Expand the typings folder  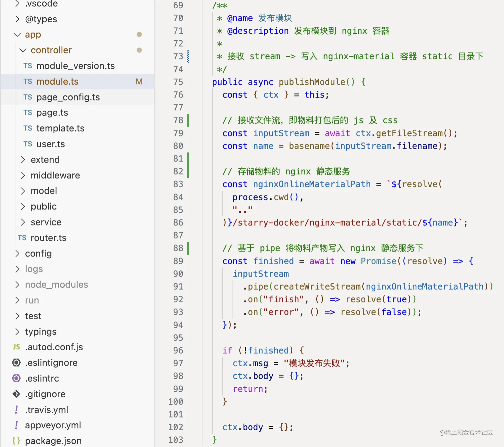coord(17,332)
